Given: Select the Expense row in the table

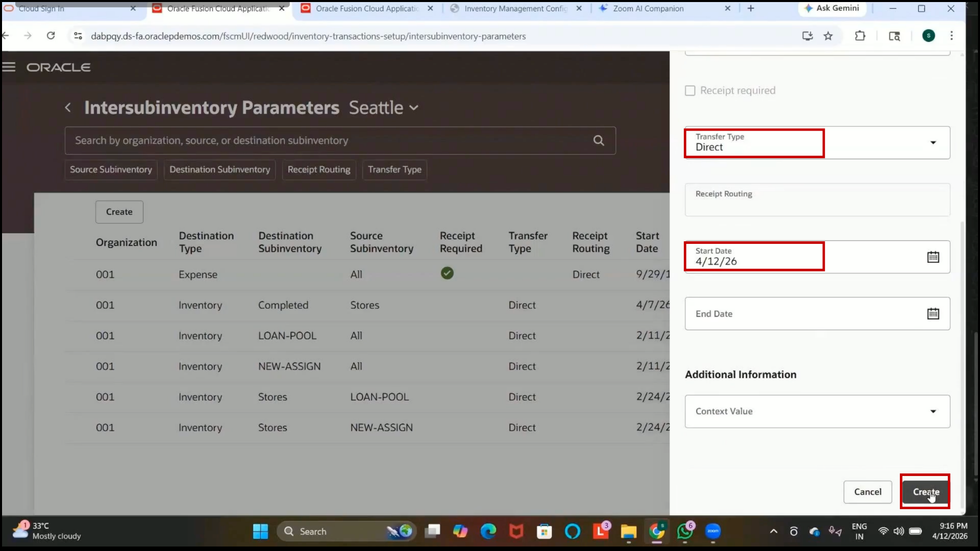Looking at the screenshot, I should click(x=367, y=274).
